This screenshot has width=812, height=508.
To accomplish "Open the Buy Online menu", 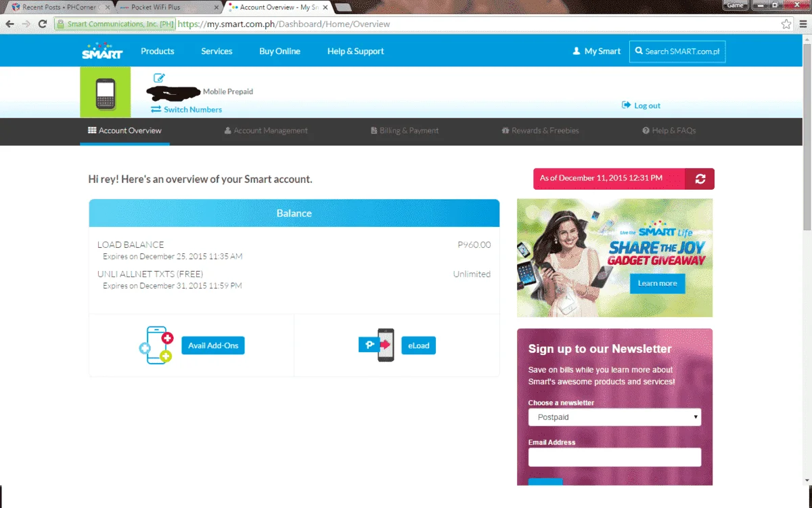I will tap(279, 51).
